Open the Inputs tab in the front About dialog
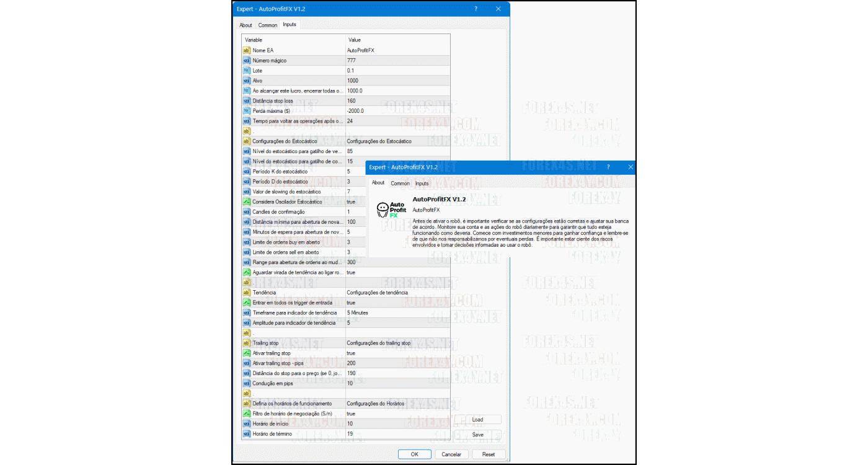 422,184
